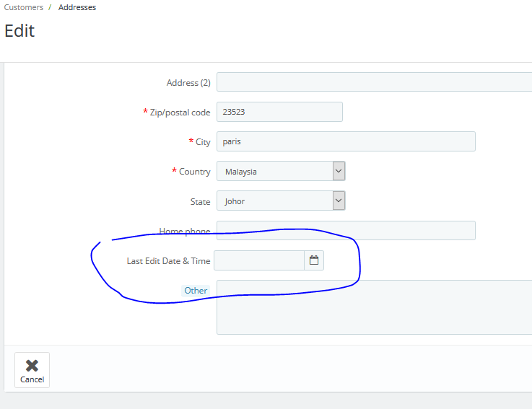Expand the State dropdown showing Johor

281,201
